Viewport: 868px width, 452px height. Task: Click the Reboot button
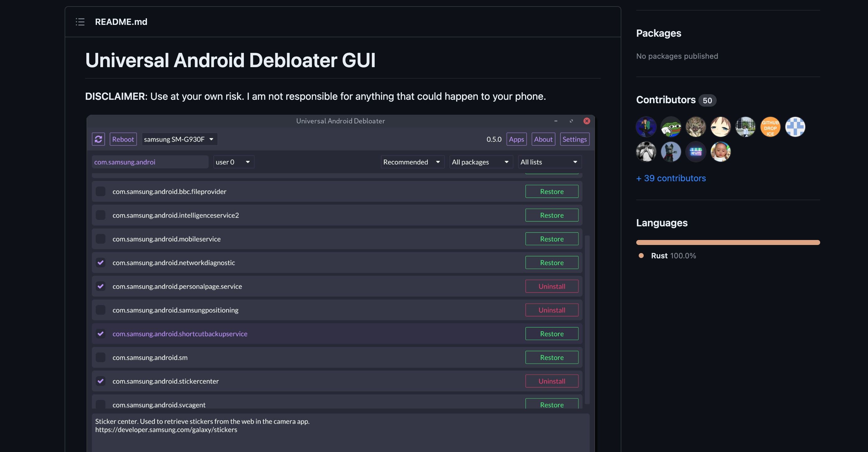[123, 139]
